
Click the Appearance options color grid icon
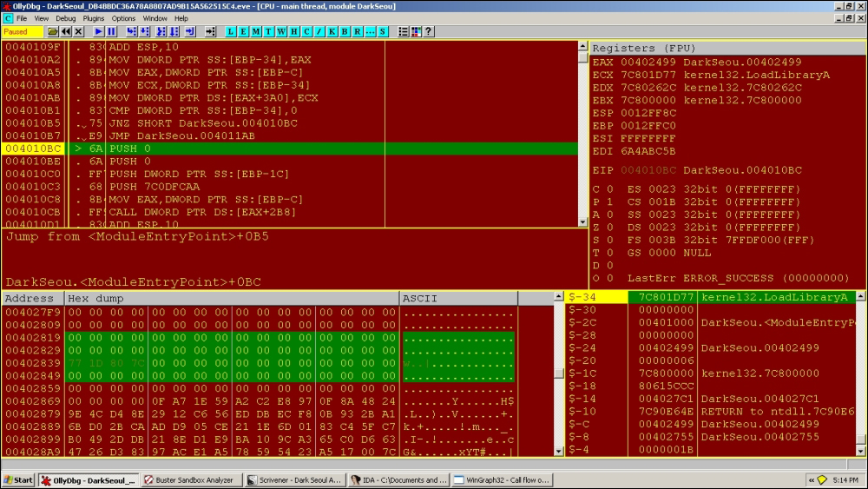point(416,31)
